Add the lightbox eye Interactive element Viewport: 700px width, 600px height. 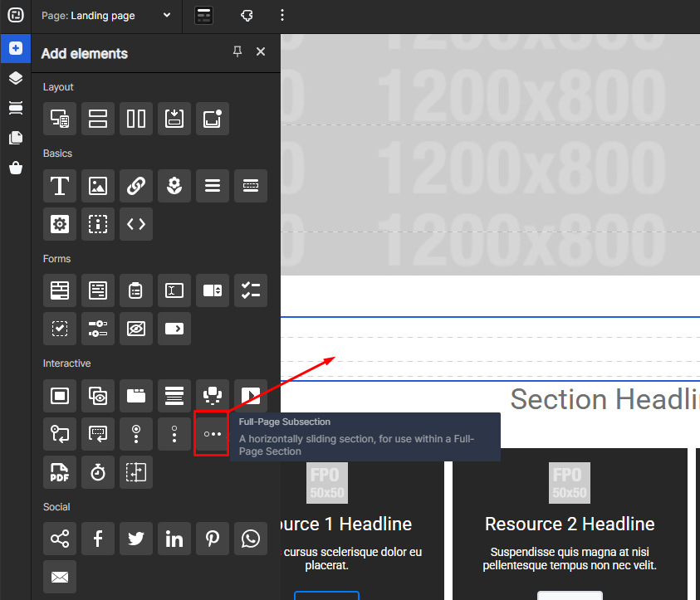pyautogui.click(x=98, y=396)
